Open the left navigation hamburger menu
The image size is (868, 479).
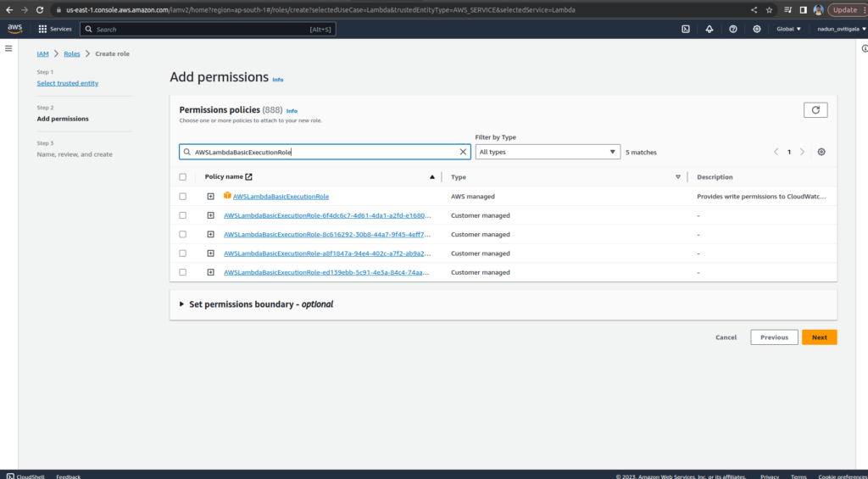point(8,48)
